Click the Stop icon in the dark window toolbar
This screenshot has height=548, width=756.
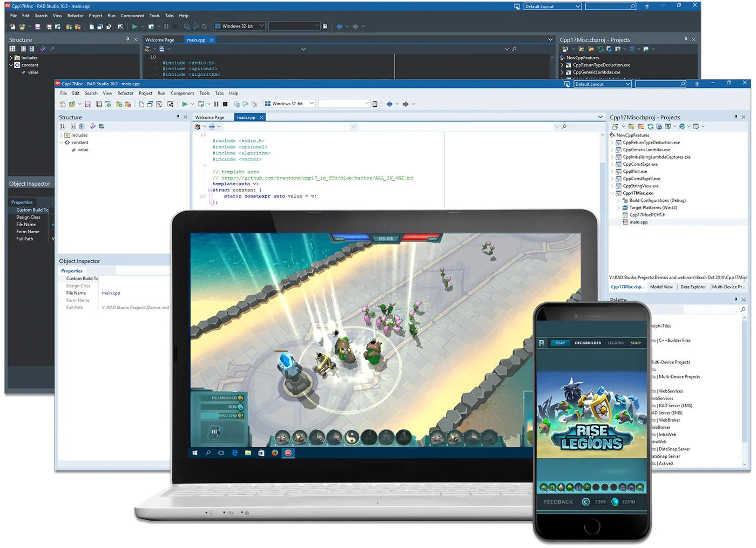coord(174,26)
